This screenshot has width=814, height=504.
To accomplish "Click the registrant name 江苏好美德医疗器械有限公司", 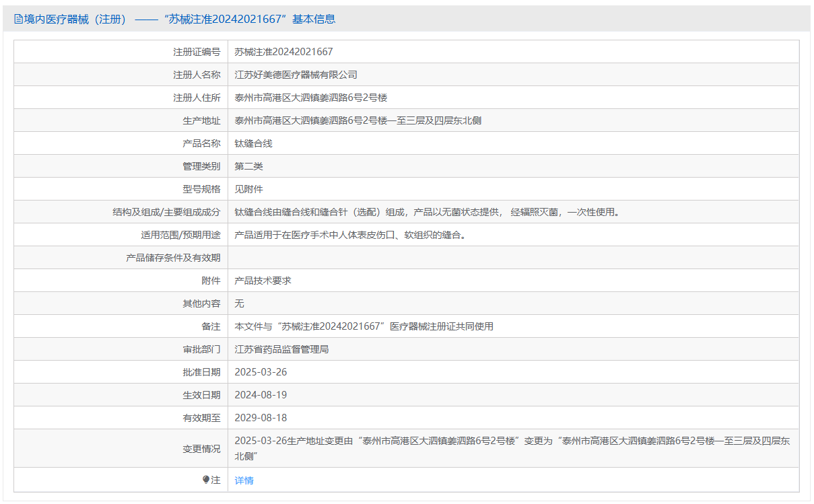I will point(296,75).
